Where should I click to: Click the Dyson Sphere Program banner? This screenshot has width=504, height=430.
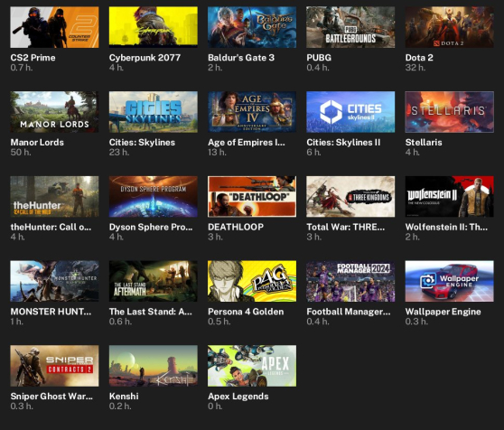click(x=154, y=196)
